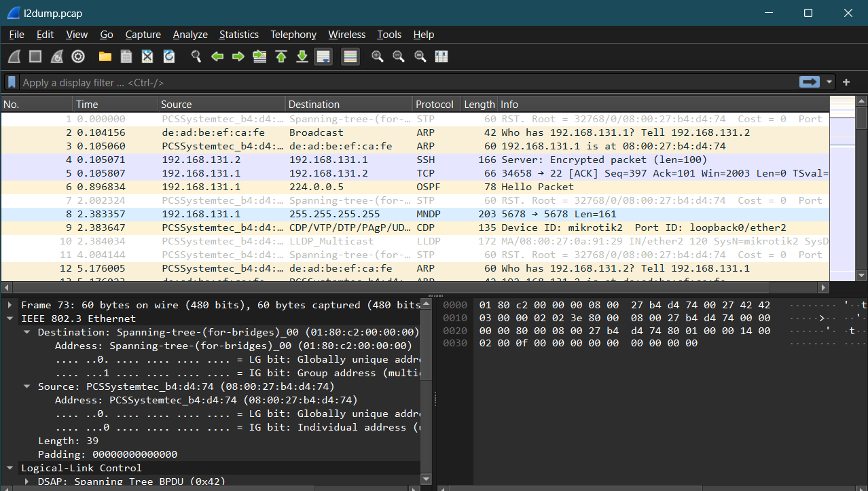Click the display filter input field
868x491 pixels.
(408, 82)
